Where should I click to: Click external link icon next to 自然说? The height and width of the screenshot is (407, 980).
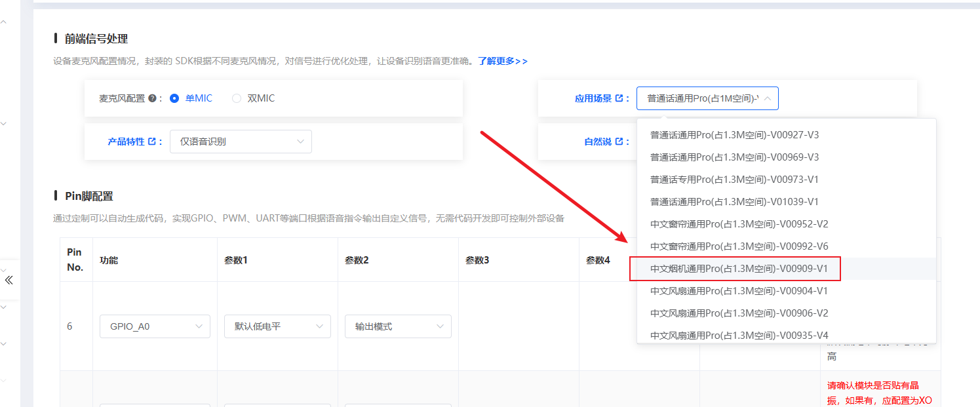tap(619, 142)
